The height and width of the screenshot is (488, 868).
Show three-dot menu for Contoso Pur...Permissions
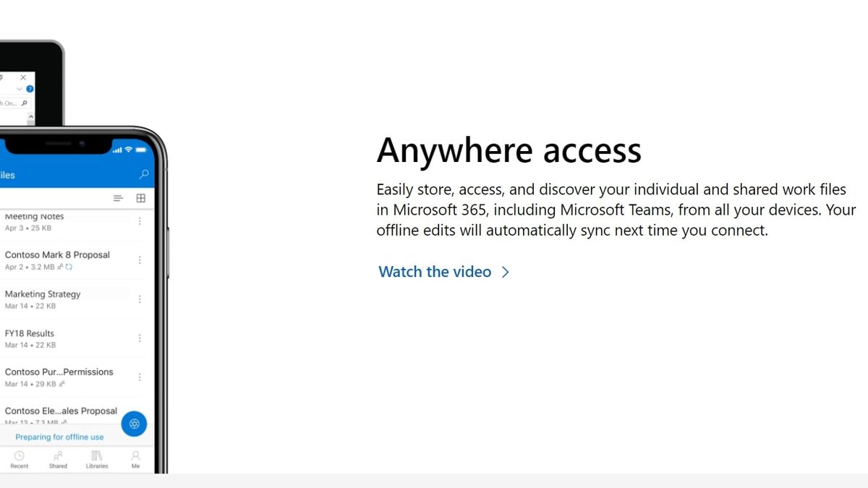coord(140,377)
